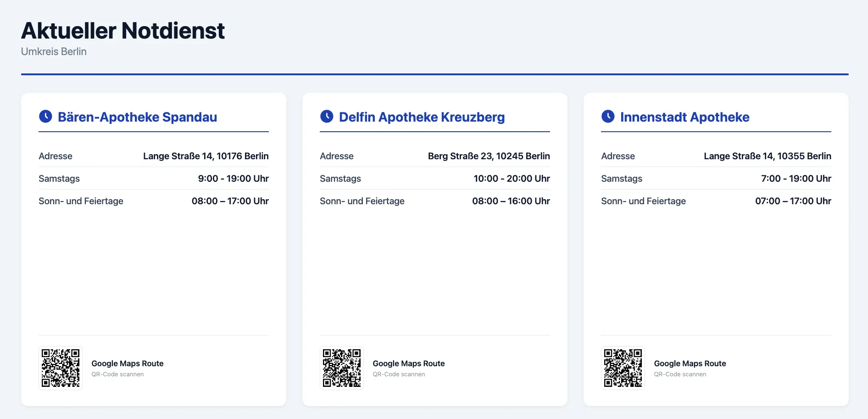Click Google Maps Route label in Innenstadt card

click(690, 363)
